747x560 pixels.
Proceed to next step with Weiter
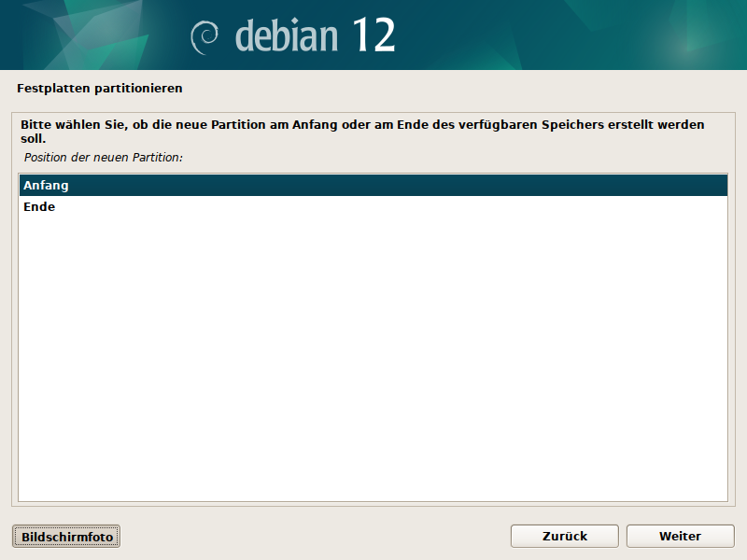[680, 536]
